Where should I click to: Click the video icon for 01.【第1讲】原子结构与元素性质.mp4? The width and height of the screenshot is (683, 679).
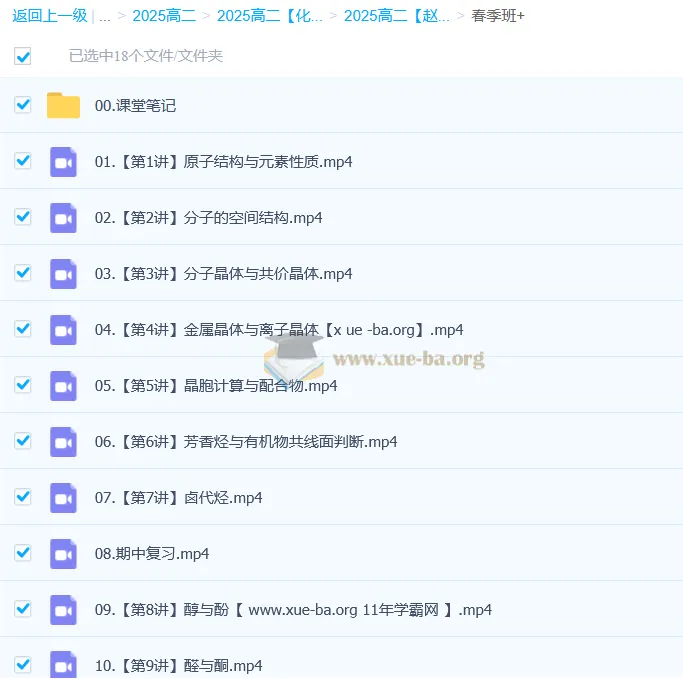(63, 161)
